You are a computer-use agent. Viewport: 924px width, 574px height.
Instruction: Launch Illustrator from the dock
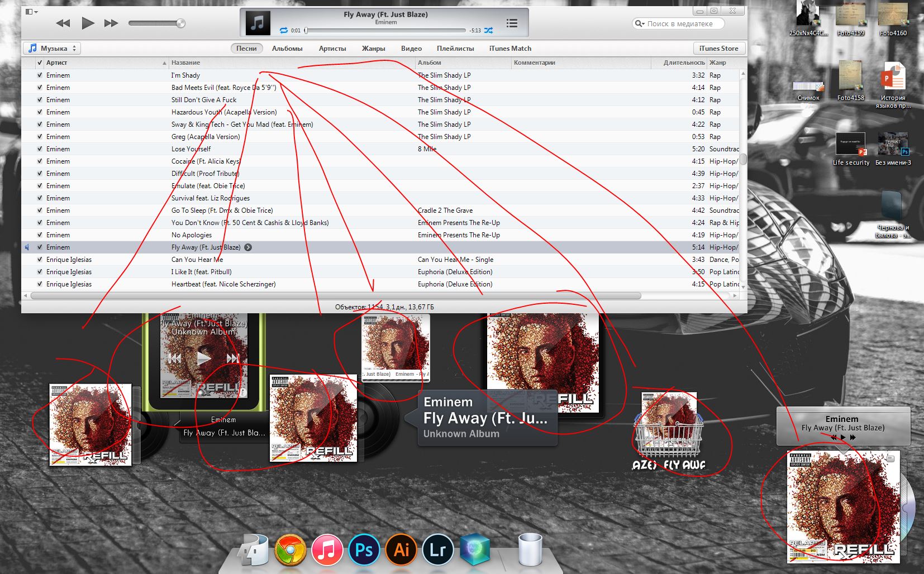coord(401,550)
